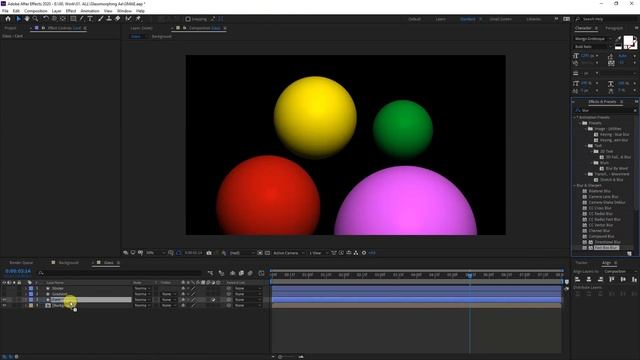This screenshot has width=640, height=360.
Task: Create new animation preset icon at panel bottom
Action: [x=629, y=253]
